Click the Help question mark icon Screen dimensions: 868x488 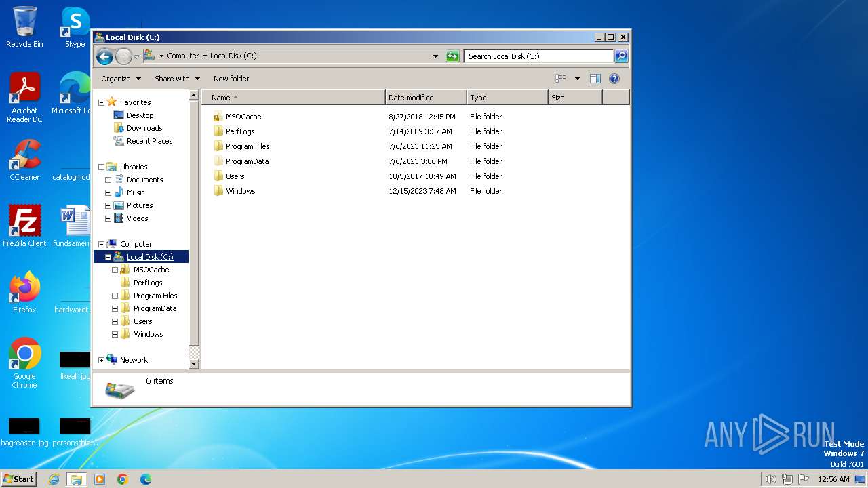(614, 79)
